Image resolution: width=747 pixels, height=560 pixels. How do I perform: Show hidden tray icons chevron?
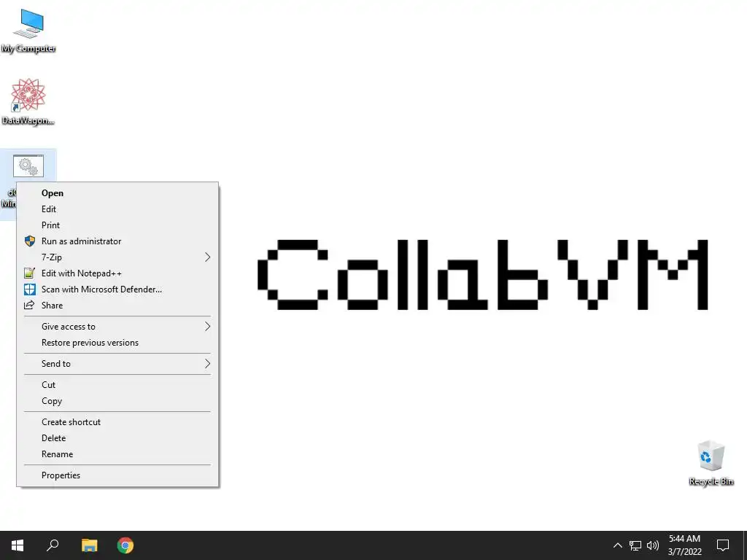pyautogui.click(x=617, y=545)
